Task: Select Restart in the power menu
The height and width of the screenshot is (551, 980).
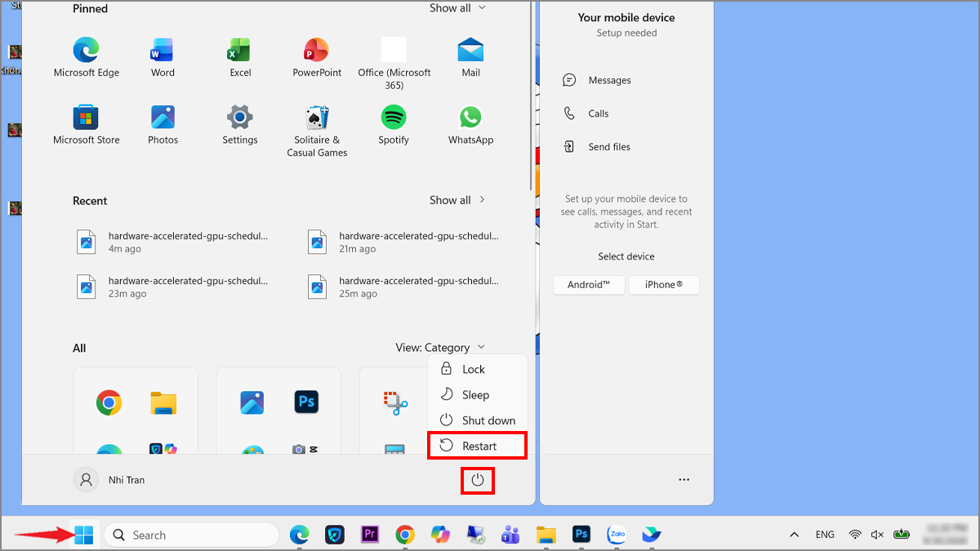Action: (478, 446)
